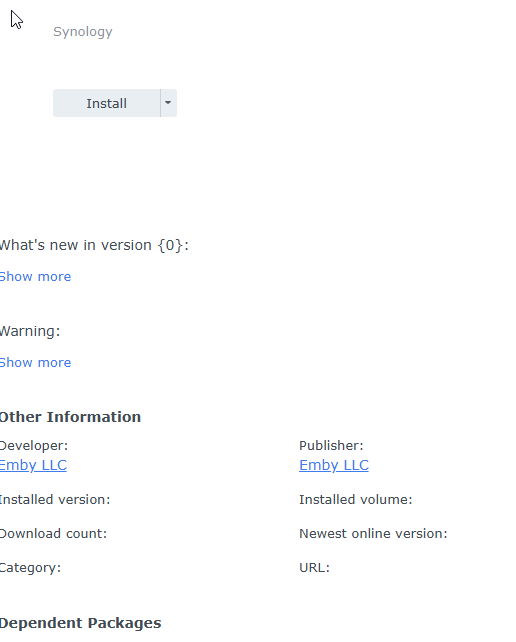Click the Developer field label
Screen dimensions: 516x642
tap(34, 446)
